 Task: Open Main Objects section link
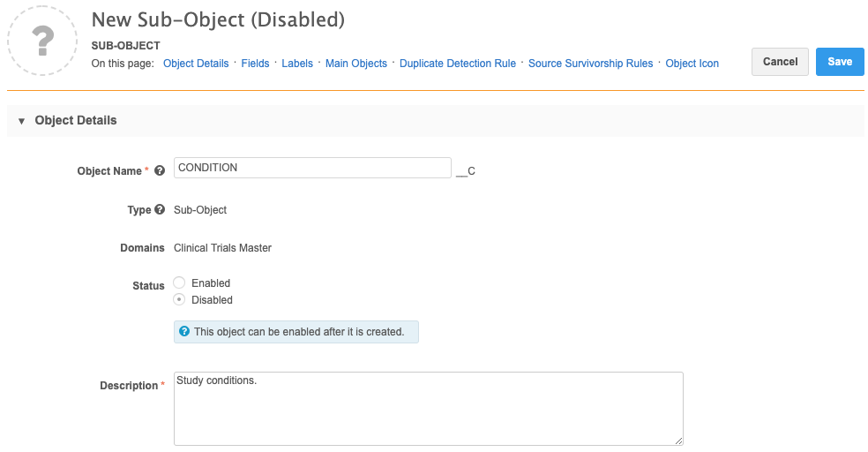point(356,64)
